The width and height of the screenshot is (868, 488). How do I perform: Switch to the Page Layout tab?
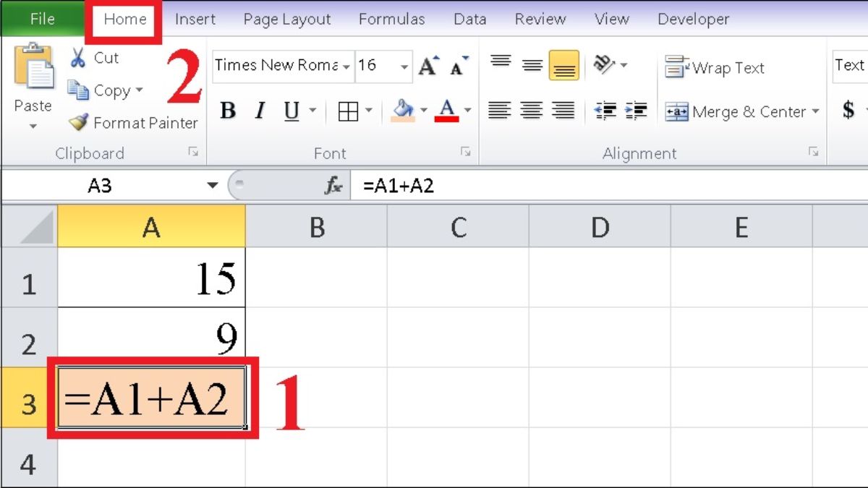tap(287, 20)
